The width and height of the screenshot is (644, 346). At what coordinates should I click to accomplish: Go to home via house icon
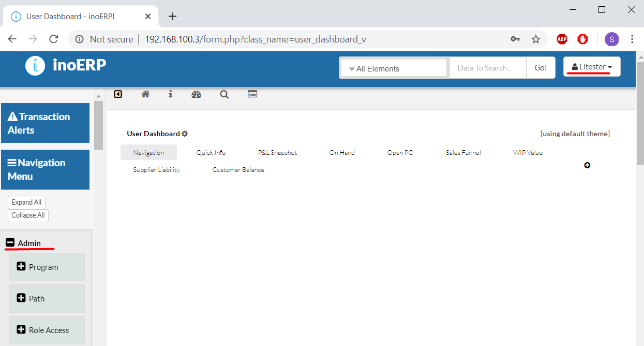(x=145, y=94)
